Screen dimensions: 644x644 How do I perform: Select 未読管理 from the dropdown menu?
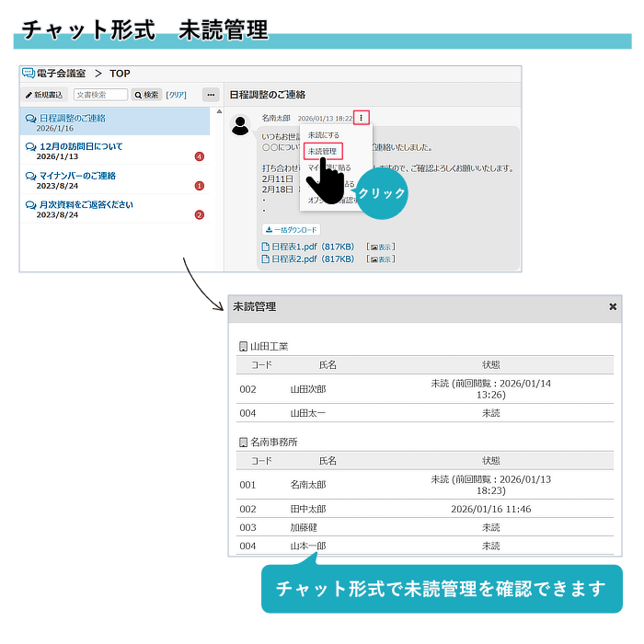coord(323,151)
